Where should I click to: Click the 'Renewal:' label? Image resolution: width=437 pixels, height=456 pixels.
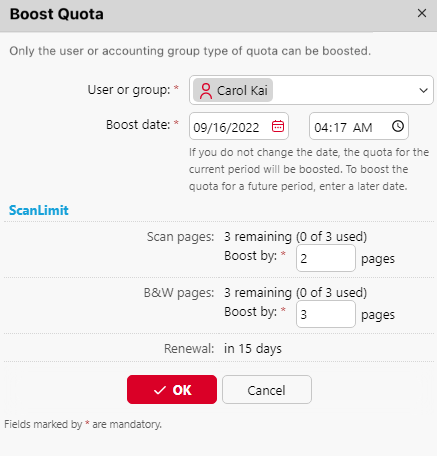click(189, 349)
